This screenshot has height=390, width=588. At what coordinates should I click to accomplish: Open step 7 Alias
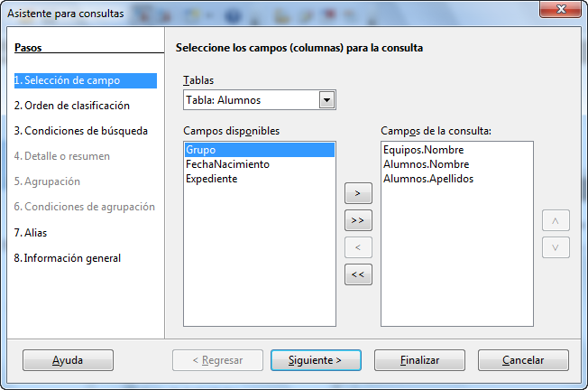tap(31, 233)
